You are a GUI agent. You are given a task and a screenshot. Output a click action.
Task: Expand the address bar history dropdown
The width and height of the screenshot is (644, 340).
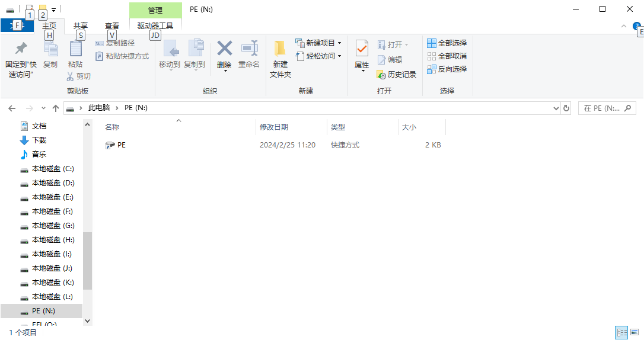point(556,108)
